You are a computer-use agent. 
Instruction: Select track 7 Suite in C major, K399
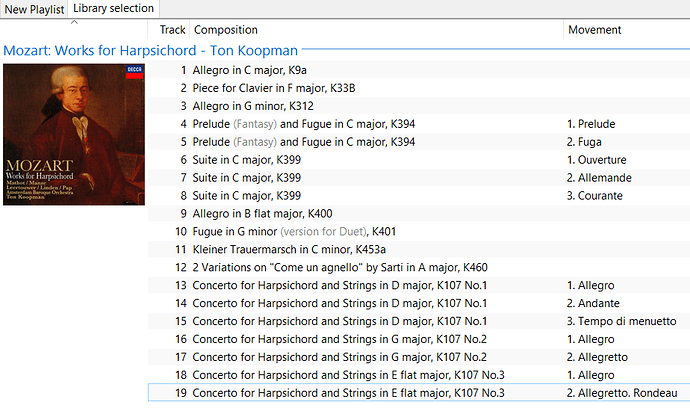point(419,178)
